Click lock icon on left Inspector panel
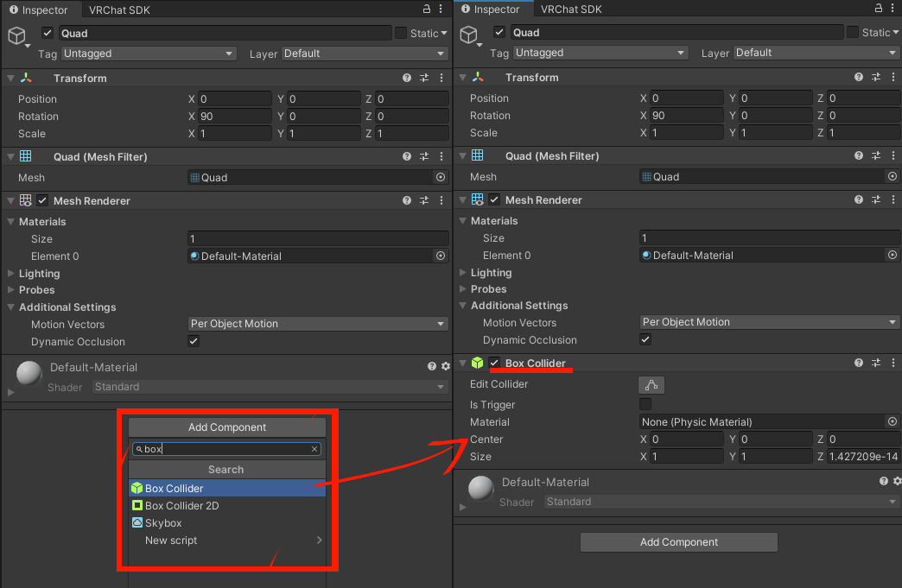 [x=427, y=9]
